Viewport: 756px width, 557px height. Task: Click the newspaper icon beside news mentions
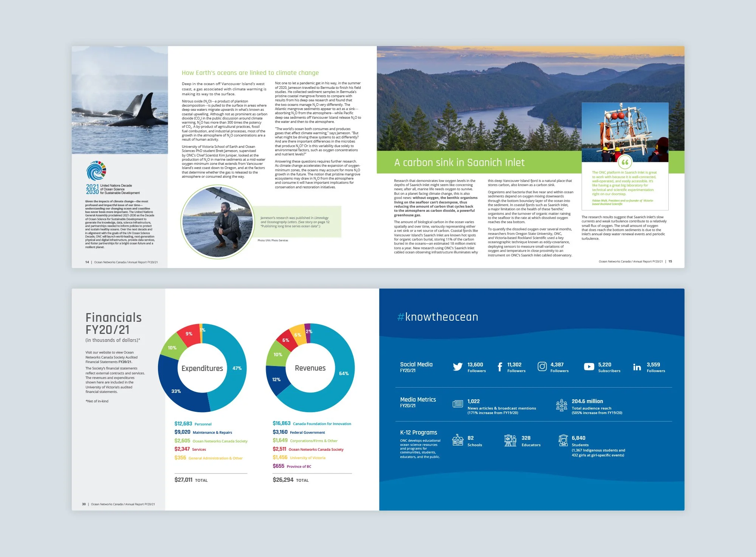[458, 404]
